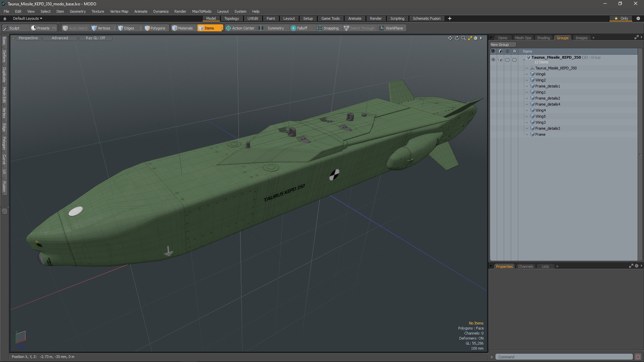Switch to the Mesh Ops tab
Screen dimensions: 644x362
523,38
